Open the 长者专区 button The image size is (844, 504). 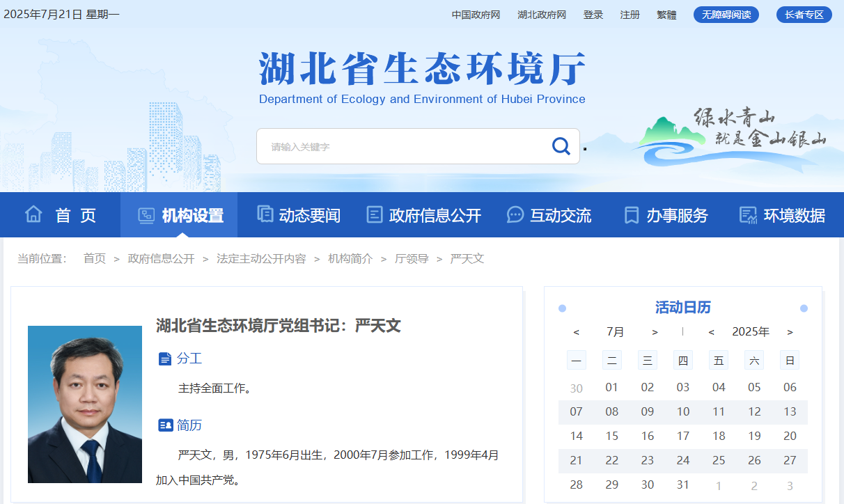804,15
